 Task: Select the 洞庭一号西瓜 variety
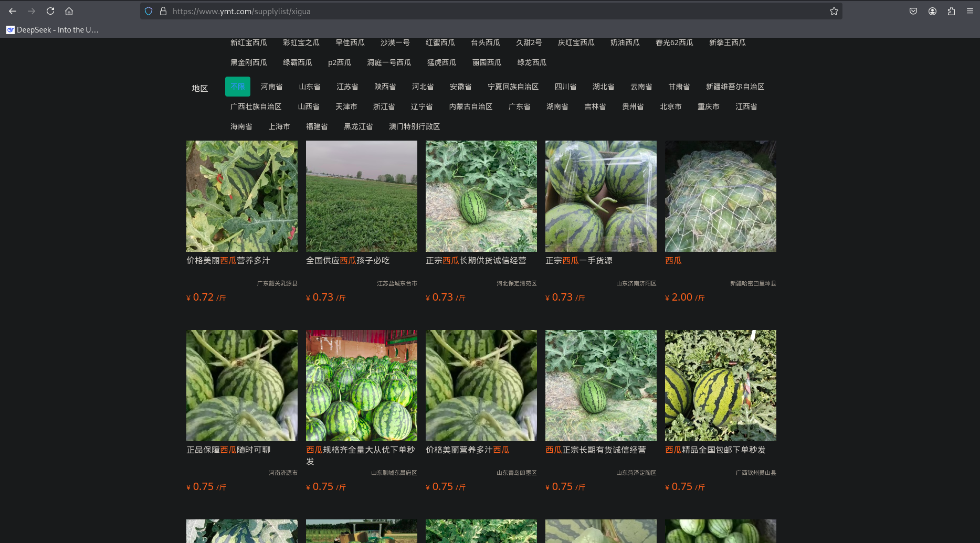pos(389,62)
